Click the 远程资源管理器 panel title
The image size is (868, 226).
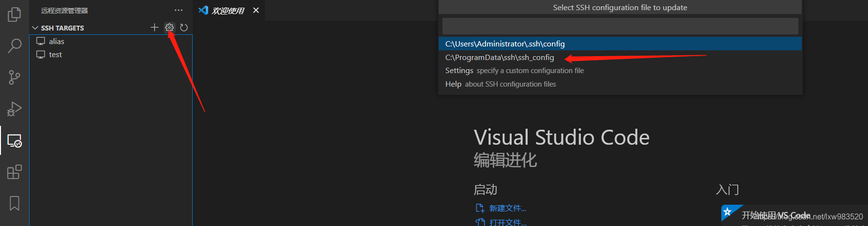[x=64, y=11]
